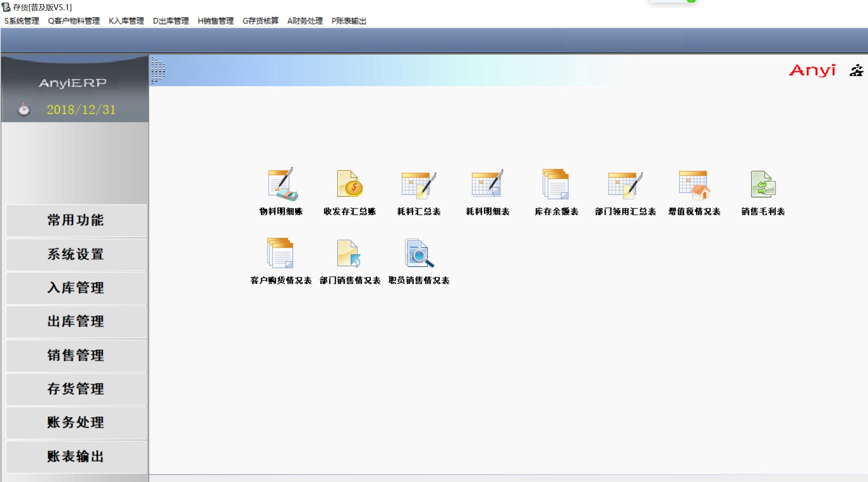The width and height of the screenshot is (868, 482).
Task: Open the 收发存汇总账 report icon
Action: (350, 185)
